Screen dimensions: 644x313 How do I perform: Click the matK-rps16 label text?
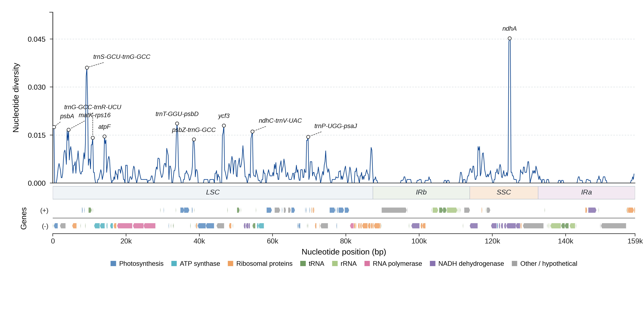[94, 115]
